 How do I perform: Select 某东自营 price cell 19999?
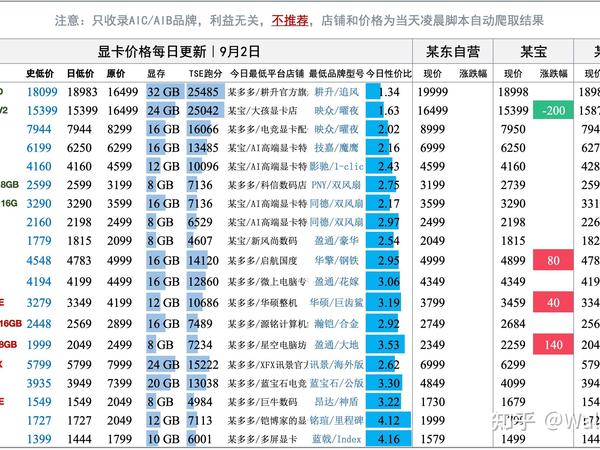click(432, 92)
